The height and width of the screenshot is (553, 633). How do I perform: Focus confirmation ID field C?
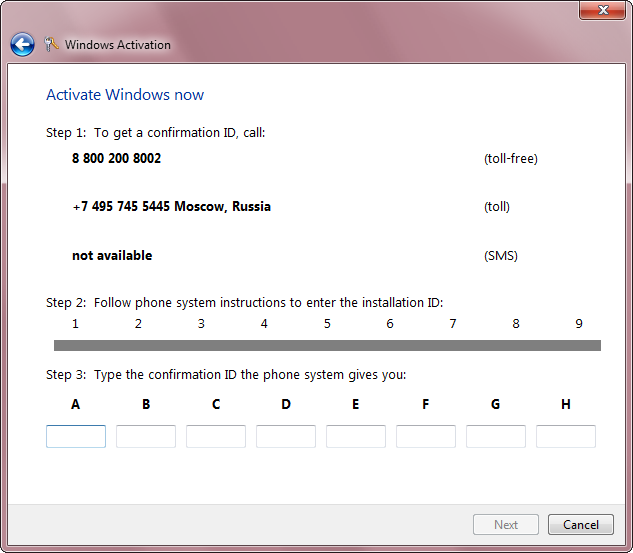216,436
